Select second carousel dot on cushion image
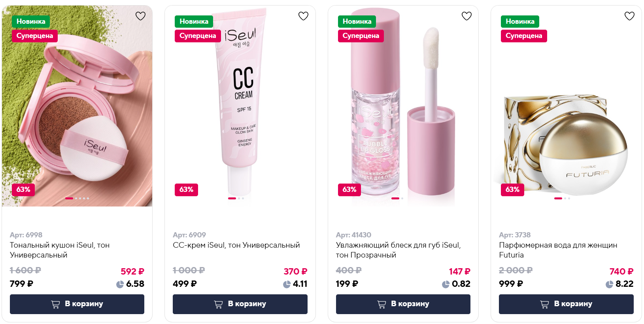Screen dimensions: 644x324 [76, 198]
